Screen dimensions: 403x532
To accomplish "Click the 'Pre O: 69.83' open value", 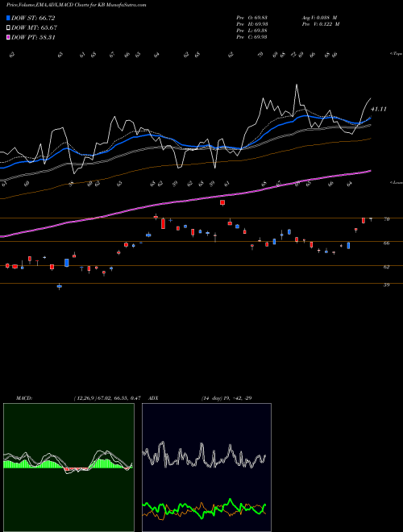I will tap(251, 18).
